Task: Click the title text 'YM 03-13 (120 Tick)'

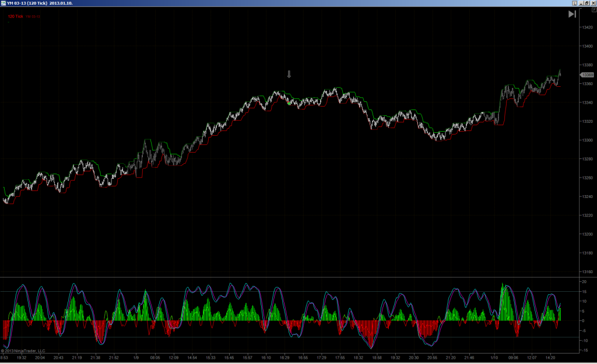Action: click(27, 3)
